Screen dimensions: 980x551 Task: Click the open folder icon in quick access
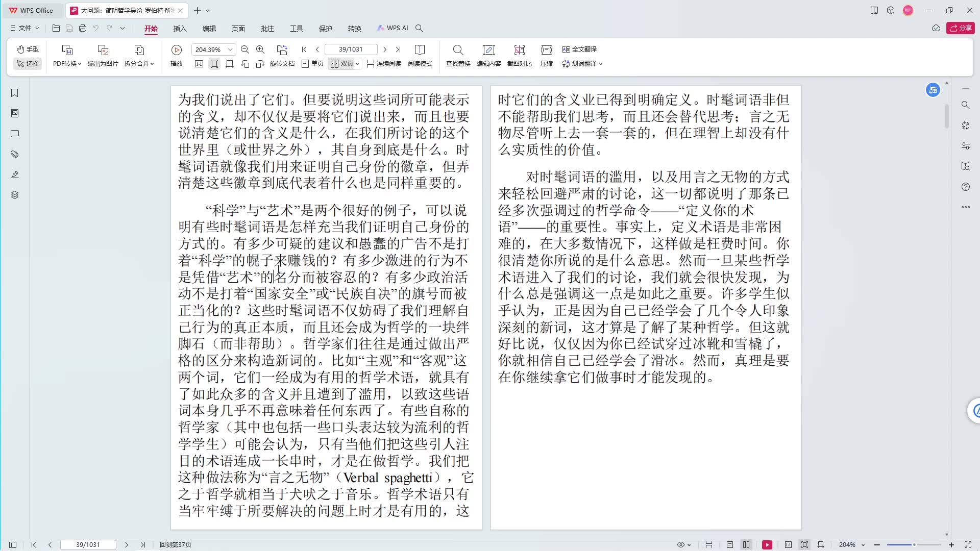(56, 28)
